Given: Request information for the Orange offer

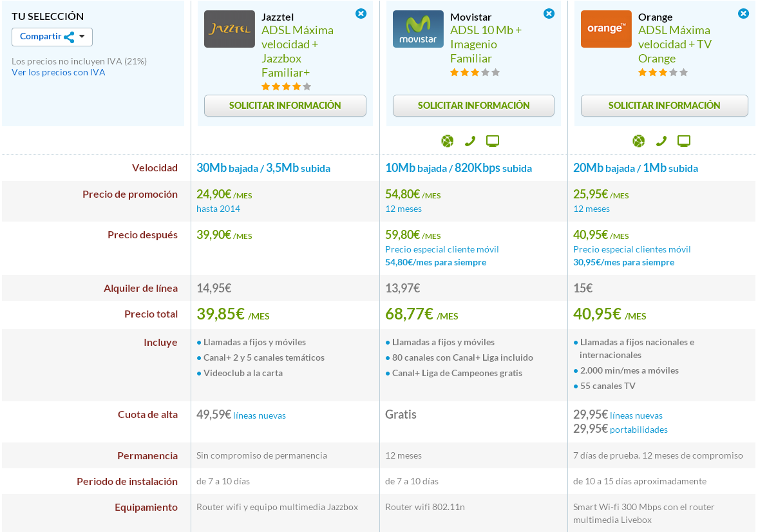Looking at the screenshot, I should 664,106.
